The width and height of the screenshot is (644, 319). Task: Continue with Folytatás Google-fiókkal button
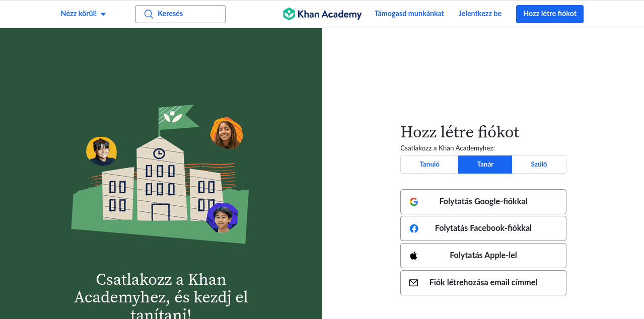483,202
